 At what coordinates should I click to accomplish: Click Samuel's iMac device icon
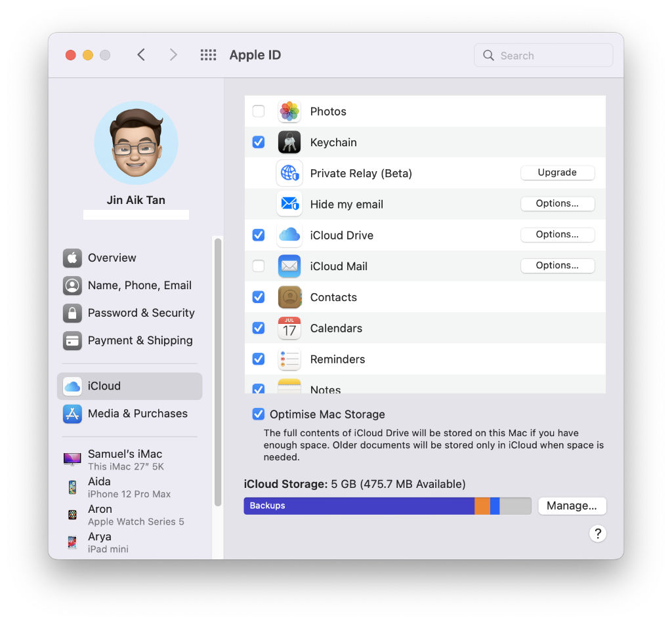pyautogui.click(x=72, y=460)
